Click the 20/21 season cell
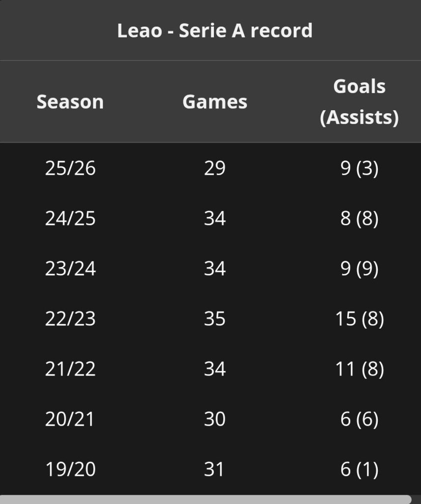421x504 pixels. click(70, 419)
